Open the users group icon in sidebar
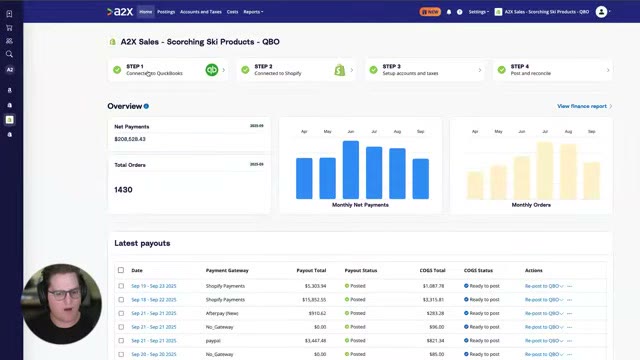The width and height of the screenshot is (640, 360). 9,41
